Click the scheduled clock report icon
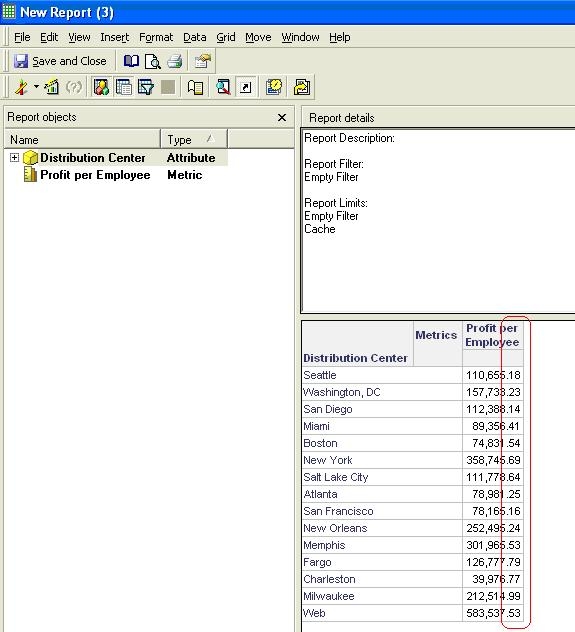Screen dimensions: 575x632 (274, 87)
